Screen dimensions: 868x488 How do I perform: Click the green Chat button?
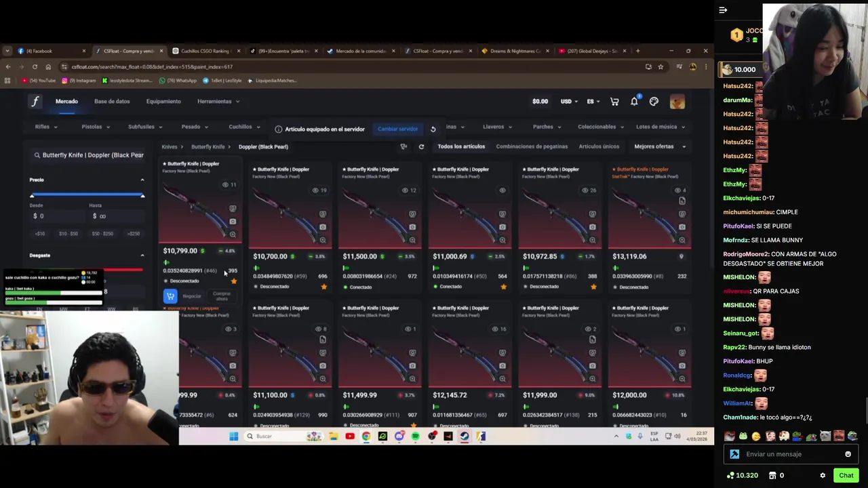point(846,476)
